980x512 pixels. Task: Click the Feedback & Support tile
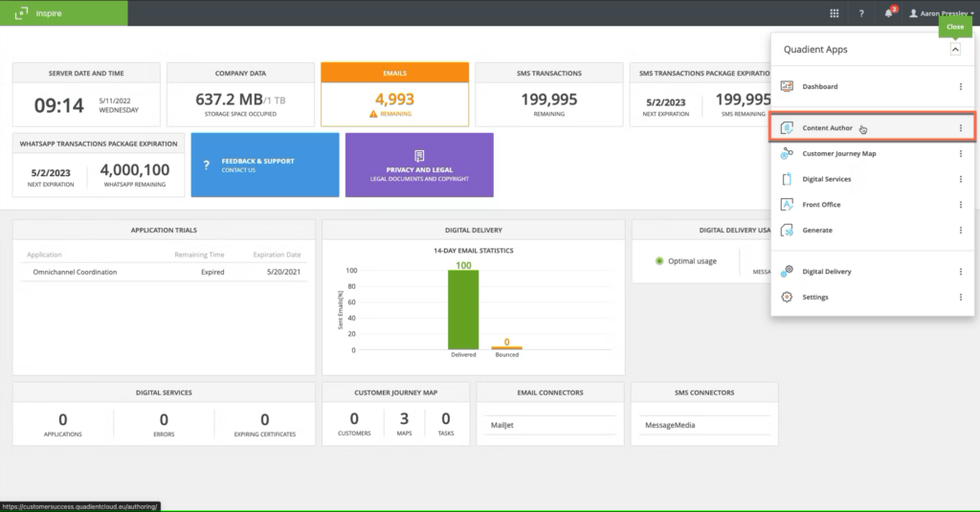[265, 165]
